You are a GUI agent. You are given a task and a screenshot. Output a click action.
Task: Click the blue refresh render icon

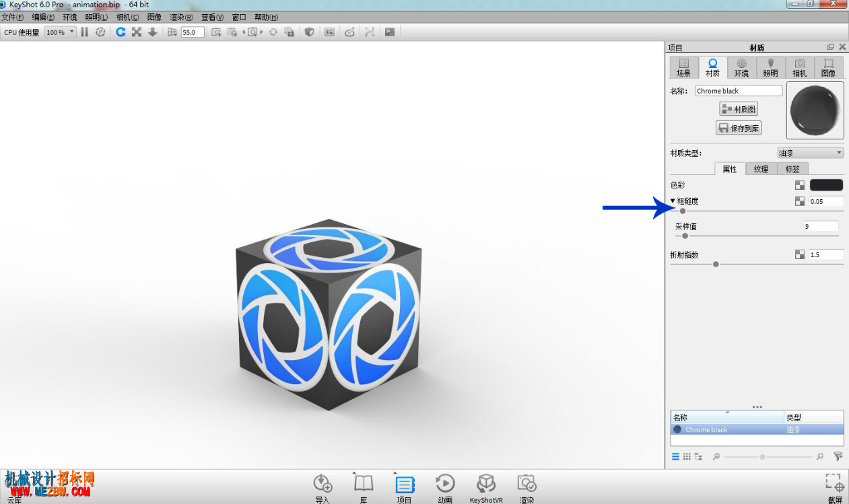121,32
